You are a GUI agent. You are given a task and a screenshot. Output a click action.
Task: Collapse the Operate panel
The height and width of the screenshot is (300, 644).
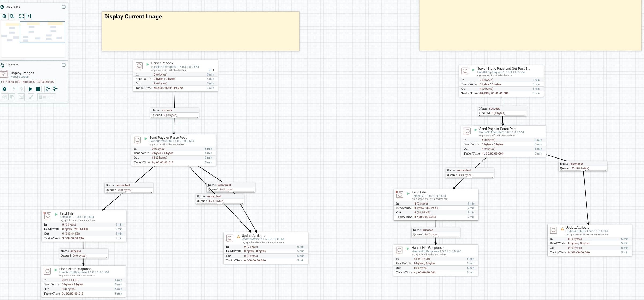(x=64, y=65)
